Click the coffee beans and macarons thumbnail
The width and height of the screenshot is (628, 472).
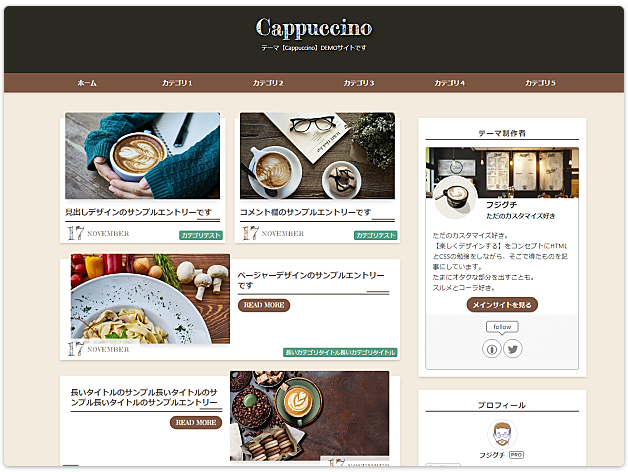pos(310,416)
